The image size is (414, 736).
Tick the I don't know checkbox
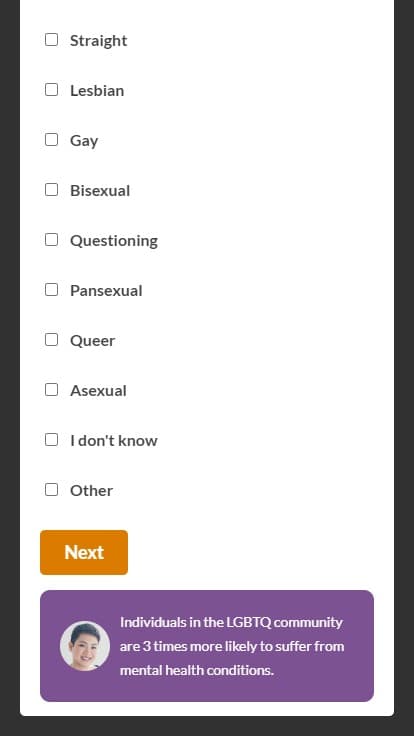(x=51, y=440)
